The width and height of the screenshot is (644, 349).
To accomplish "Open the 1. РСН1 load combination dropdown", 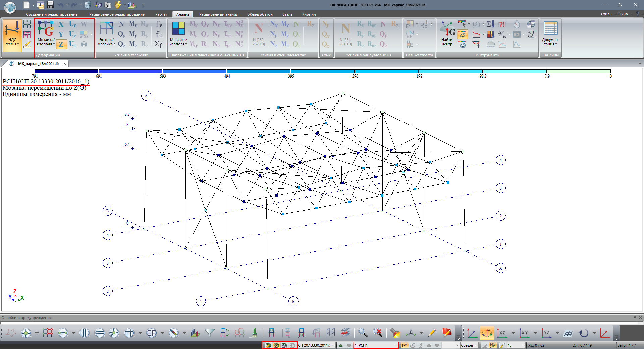I will click(396, 345).
